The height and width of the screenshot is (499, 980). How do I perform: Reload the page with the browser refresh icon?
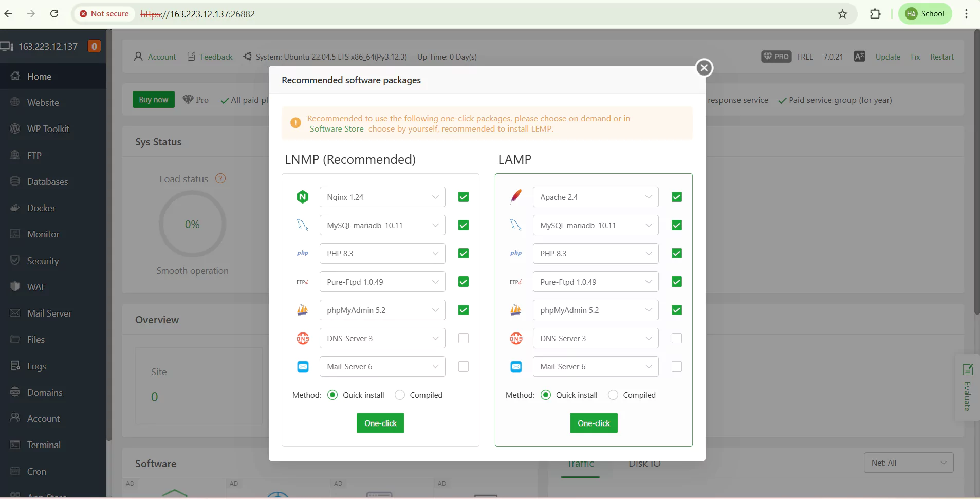click(54, 14)
